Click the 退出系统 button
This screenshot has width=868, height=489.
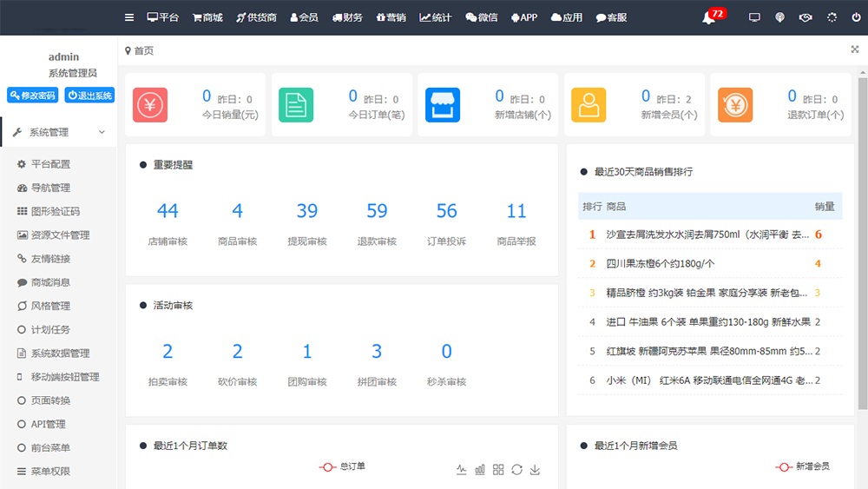click(89, 96)
